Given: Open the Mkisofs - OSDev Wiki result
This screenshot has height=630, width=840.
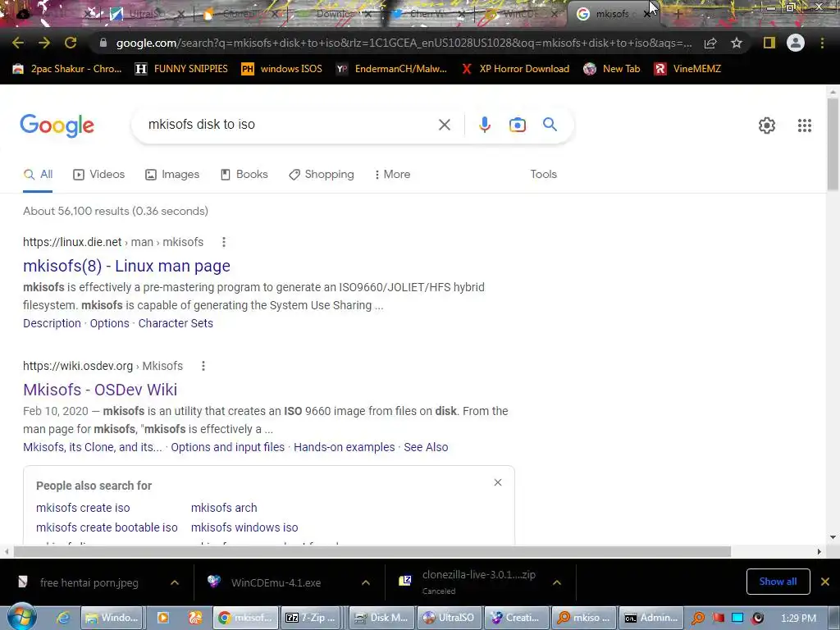Looking at the screenshot, I should (100, 390).
